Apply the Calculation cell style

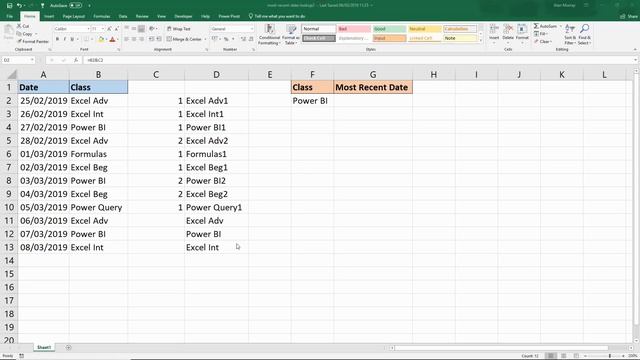tap(460, 29)
